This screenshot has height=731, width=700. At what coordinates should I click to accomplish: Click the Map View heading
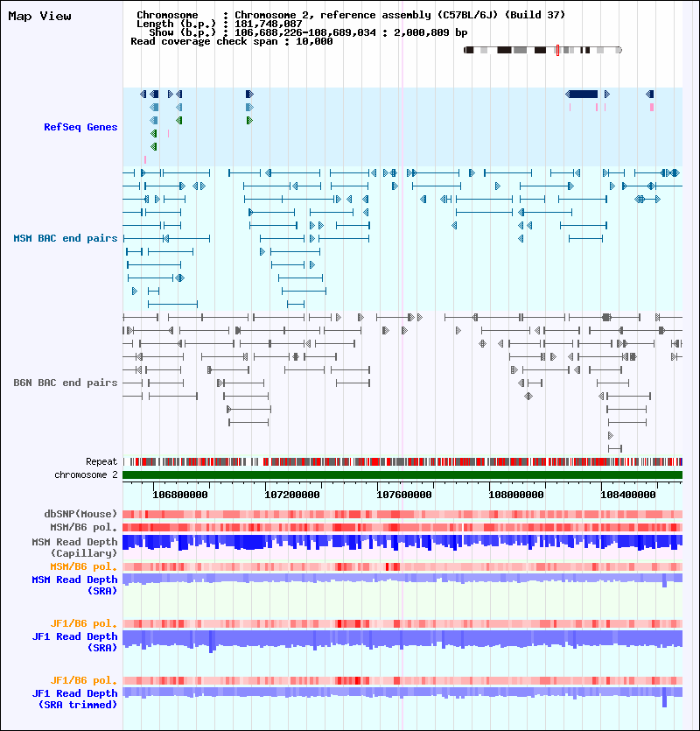click(x=39, y=17)
